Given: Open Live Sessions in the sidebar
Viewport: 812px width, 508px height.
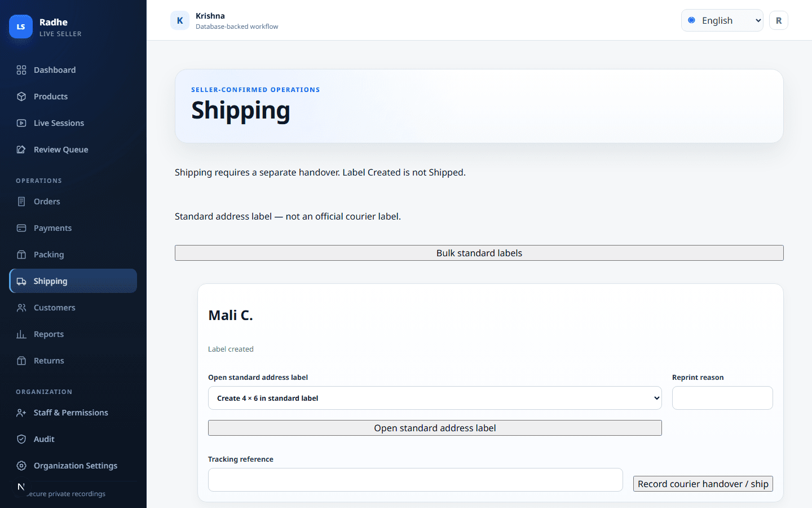Looking at the screenshot, I should (x=73, y=123).
